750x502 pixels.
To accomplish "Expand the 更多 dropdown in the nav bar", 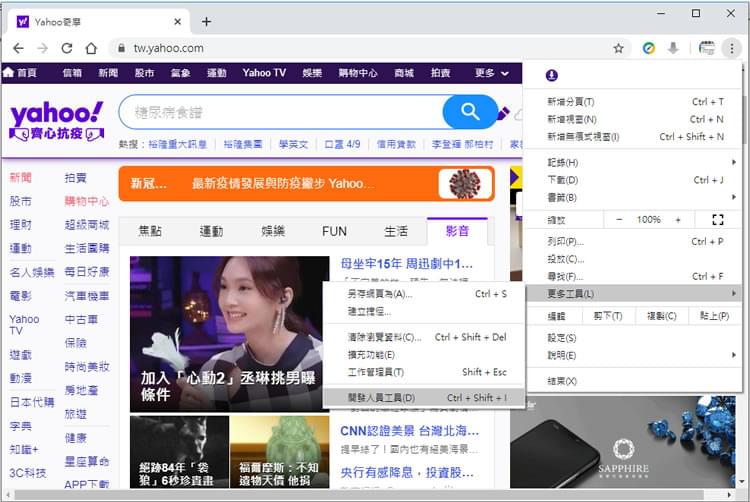I will 492,73.
